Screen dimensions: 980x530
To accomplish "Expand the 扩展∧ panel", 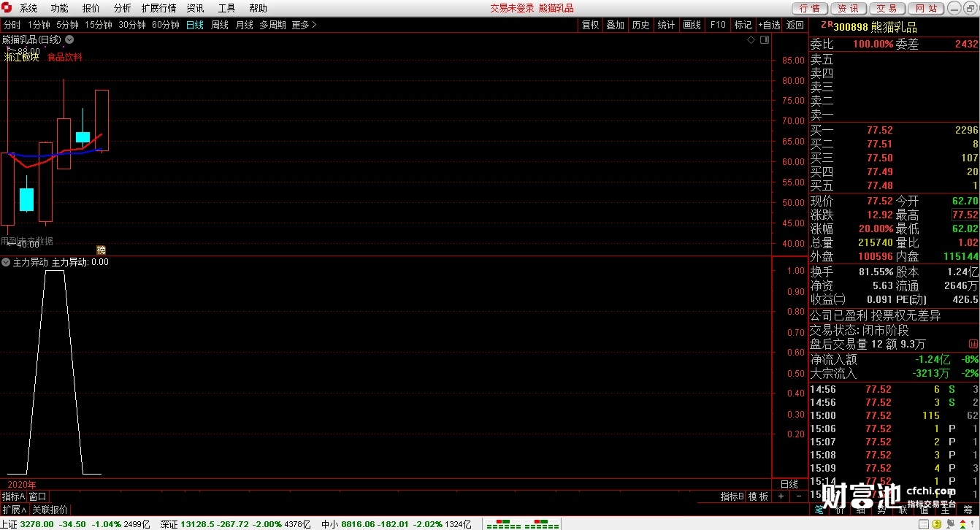I will pos(14,510).
